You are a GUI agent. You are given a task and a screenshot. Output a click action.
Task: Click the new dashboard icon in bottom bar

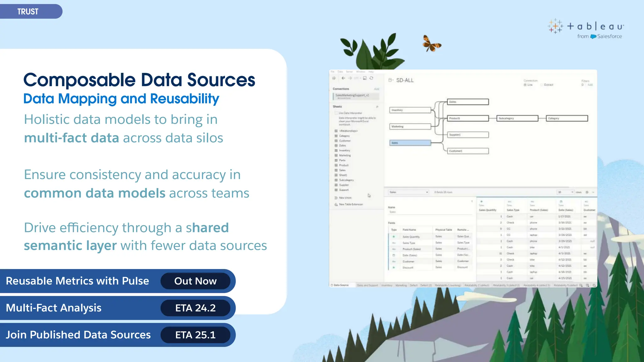pos(587,285)
